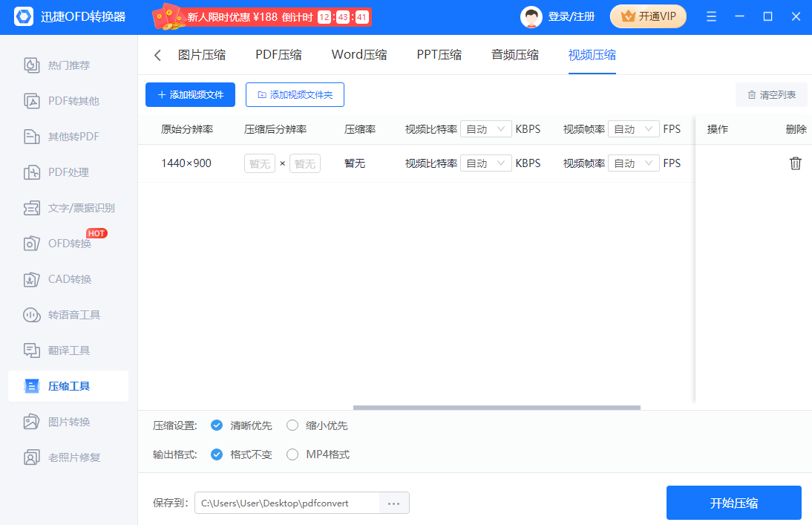Open 登录/注册 link
The image size is (812, 525).
[572, 16]
